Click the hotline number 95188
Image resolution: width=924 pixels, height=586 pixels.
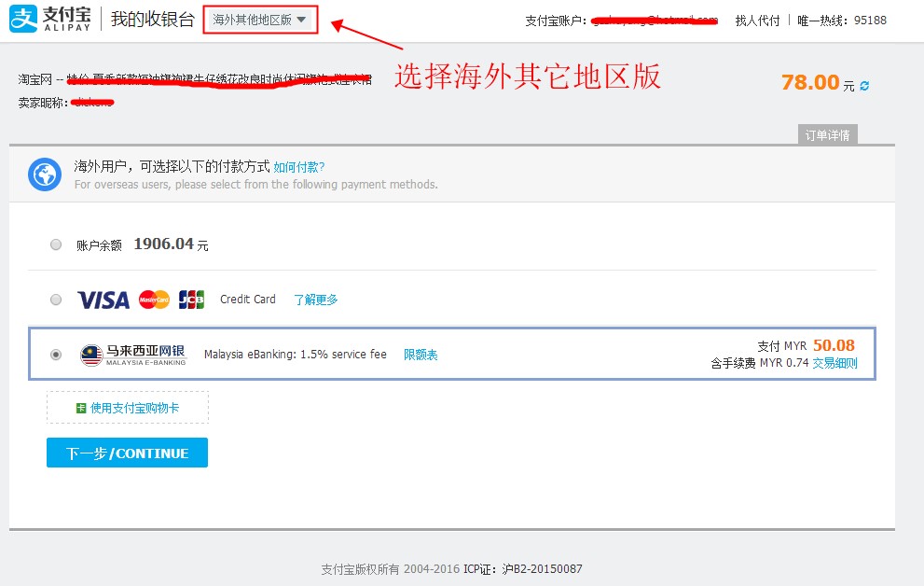point(870,20)
